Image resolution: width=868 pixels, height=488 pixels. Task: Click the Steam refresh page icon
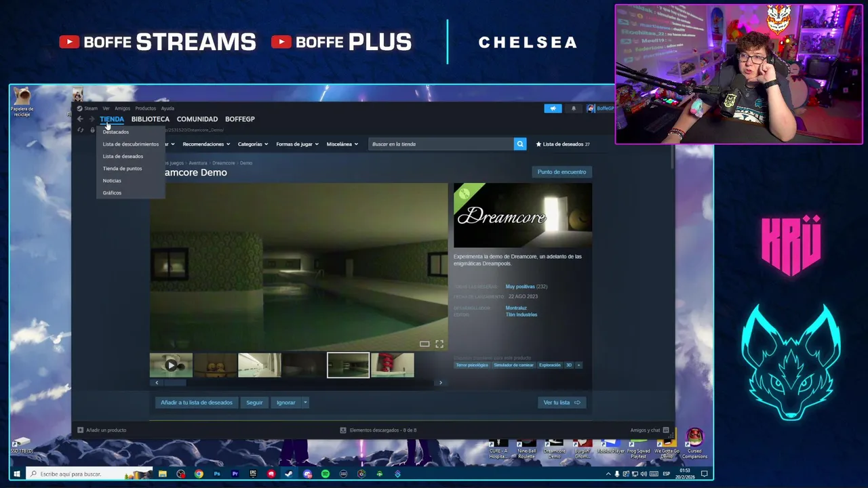coord(80,129)
